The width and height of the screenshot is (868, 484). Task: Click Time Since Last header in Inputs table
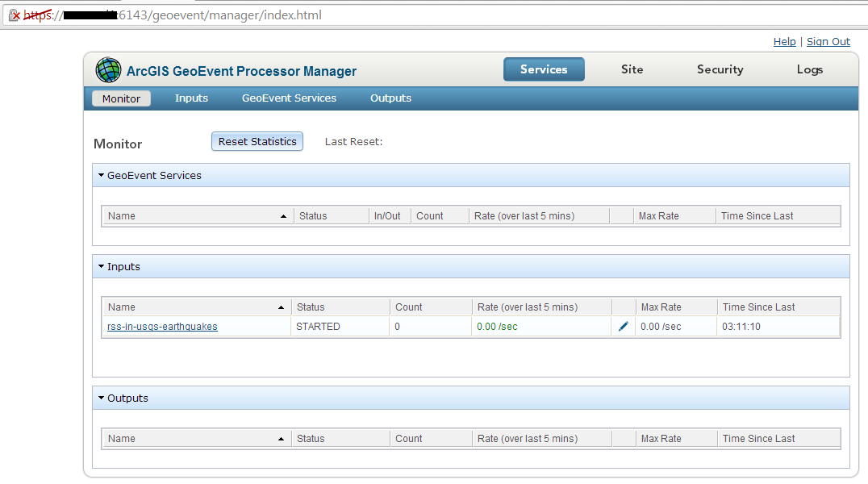pyautogui.click(x=779, y=307)
